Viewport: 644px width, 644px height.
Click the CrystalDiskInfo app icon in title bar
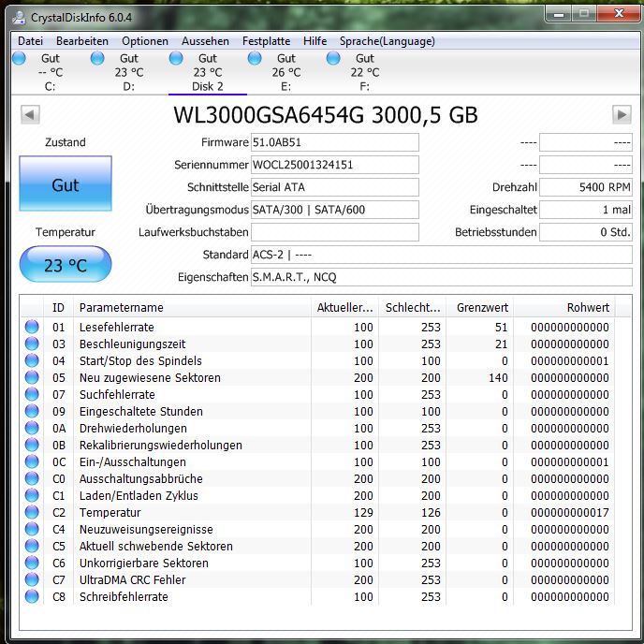(x=19, y=17)
